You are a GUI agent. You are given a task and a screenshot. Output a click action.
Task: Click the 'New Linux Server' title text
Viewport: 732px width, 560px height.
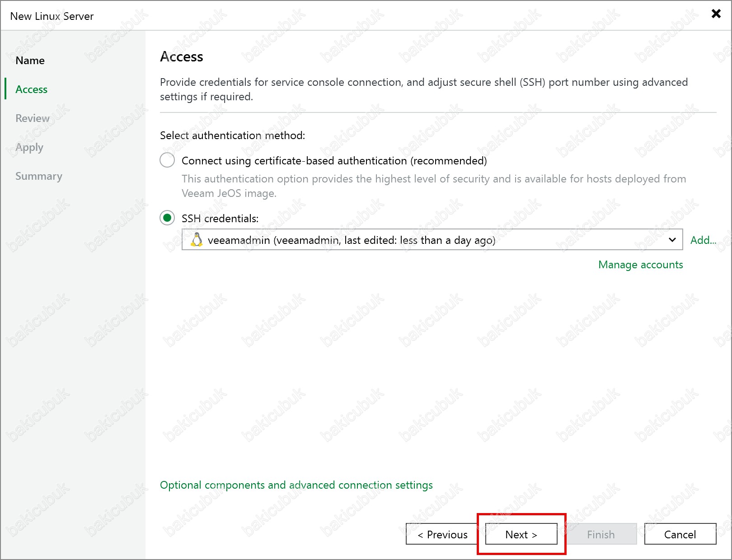pyautogui.click(x=52, y=16)
